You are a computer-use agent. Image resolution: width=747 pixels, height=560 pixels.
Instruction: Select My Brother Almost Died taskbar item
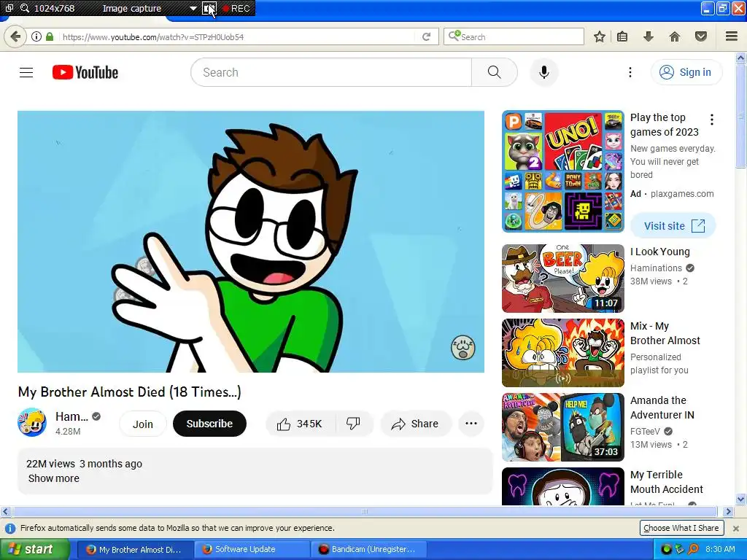tap(135, 550)
